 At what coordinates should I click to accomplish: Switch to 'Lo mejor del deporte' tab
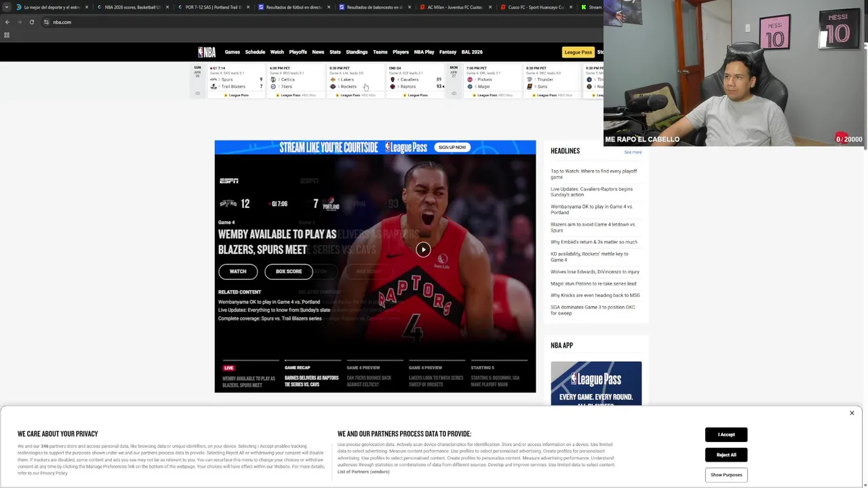coord(52,7)
